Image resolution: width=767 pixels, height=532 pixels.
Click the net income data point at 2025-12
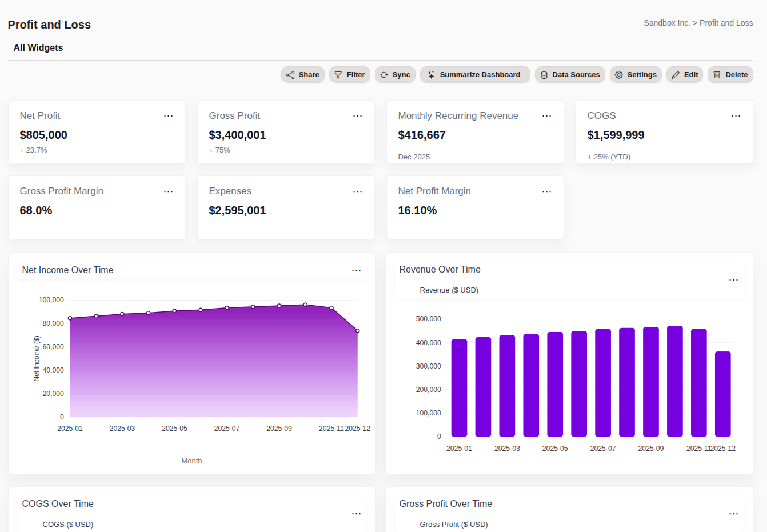pos(358,331)
